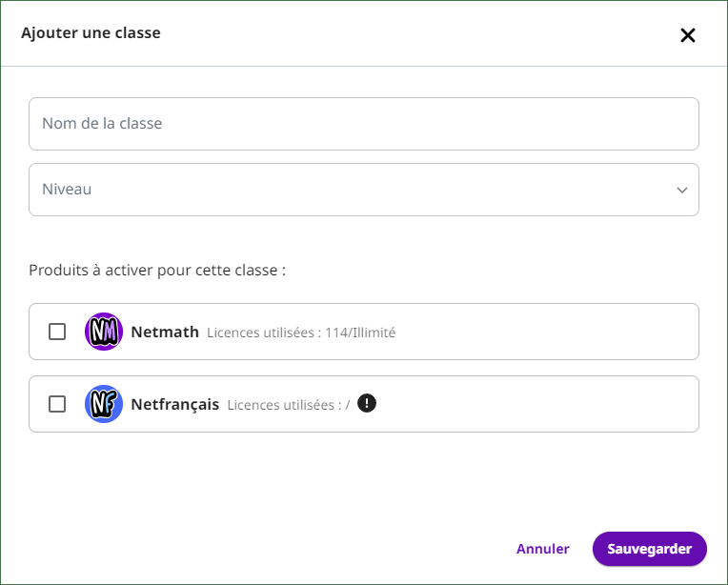The height and width of the screenshot is (585, 728).
Task: Focus the Nom de la classe field
Action: point(364,124)
